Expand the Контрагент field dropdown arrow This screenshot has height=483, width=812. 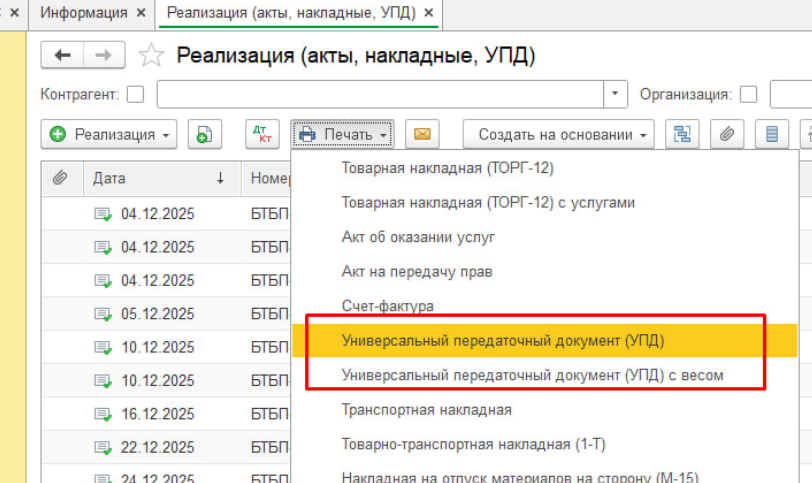tap(615, 95)
